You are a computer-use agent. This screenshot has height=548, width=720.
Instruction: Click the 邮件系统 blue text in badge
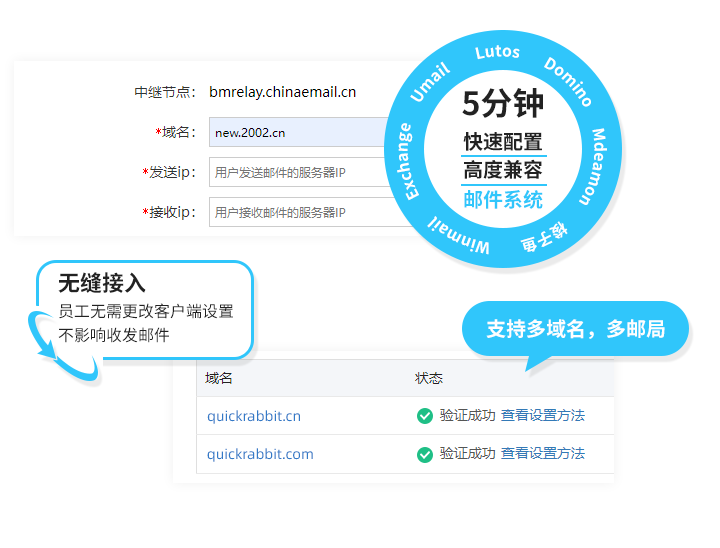[x=503, y=200]
